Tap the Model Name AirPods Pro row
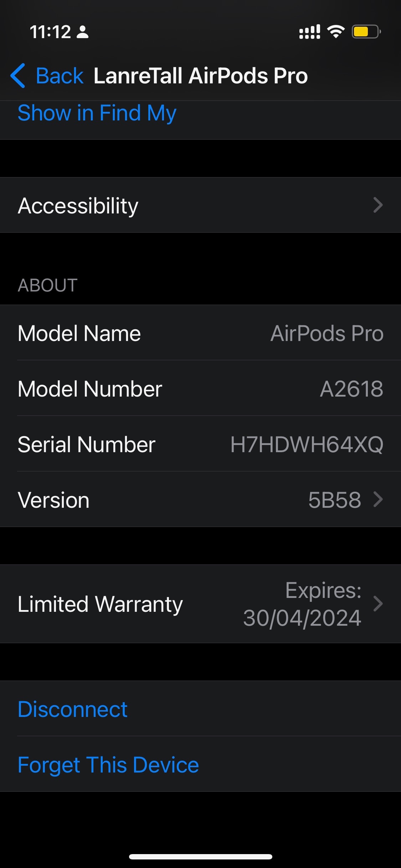This screenshot has height=868, width=401. click(200, 333)
